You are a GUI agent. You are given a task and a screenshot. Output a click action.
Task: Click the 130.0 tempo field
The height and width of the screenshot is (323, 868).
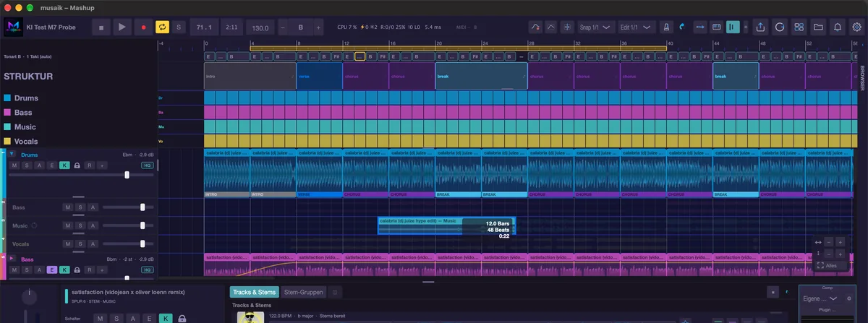pyautogui.click(x=259, y=27)
